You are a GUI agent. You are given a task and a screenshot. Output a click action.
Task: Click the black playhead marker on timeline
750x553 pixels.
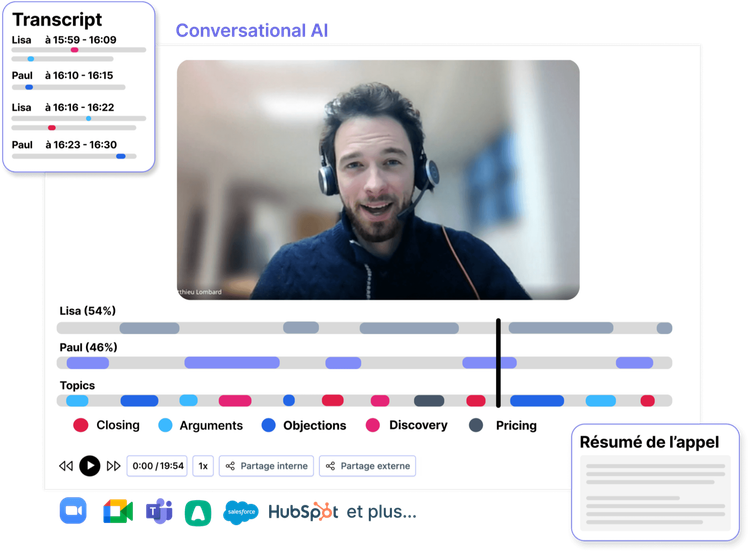[x=498, y=363]
